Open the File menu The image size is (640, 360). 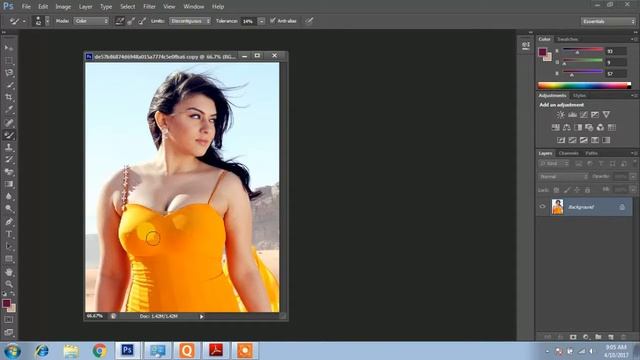tap(26, 7)
